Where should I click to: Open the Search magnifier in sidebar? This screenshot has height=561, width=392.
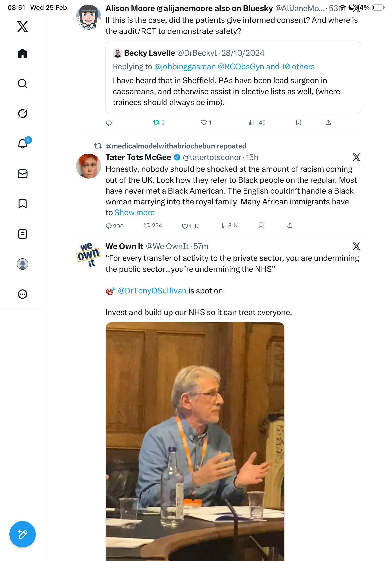click(x=23, y=84)
